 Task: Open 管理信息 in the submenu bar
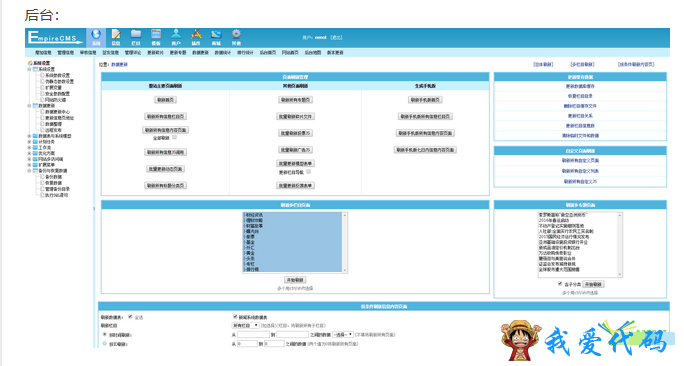(65, 52)
